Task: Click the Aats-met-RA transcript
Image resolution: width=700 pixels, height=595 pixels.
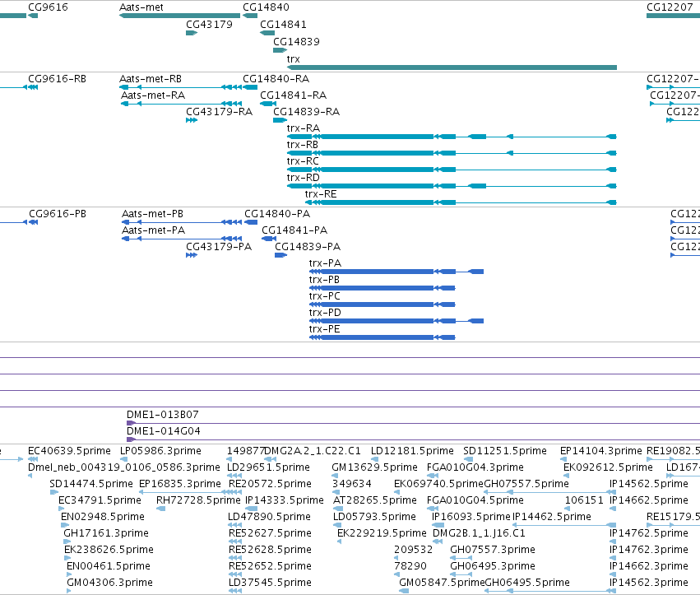Action: click(x=182, y=104)
